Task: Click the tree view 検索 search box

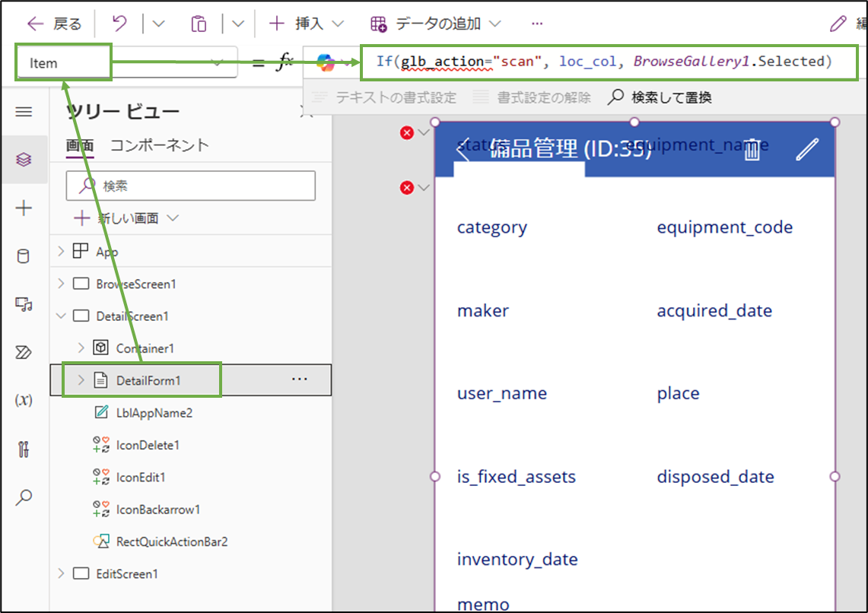Action: point(190,186)
